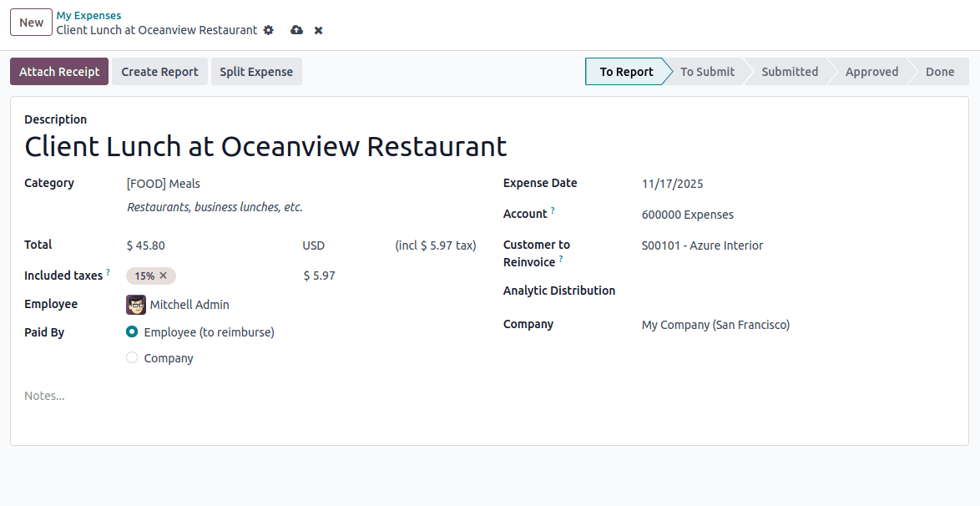980x506 pixels.
Task: Click the Attach Receipt button
Action: tap(58, 71)
